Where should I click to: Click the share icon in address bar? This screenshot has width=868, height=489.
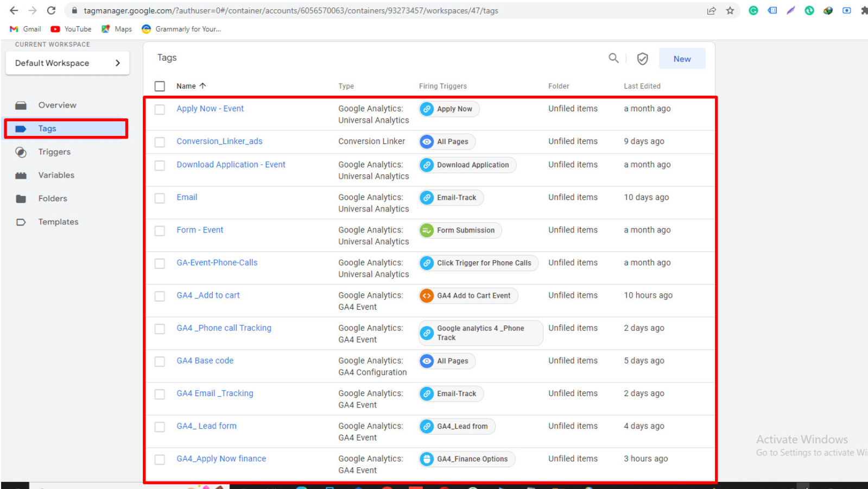coord(711,10)
